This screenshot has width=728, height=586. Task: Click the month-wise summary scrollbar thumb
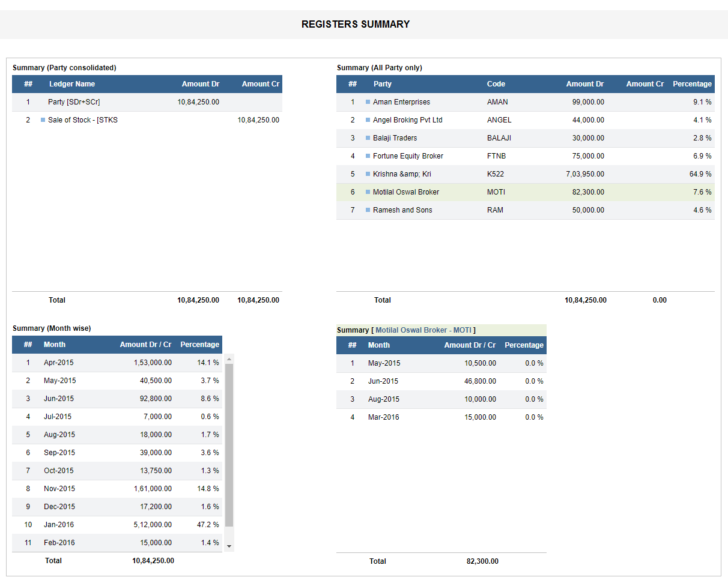tap(229, 444)
